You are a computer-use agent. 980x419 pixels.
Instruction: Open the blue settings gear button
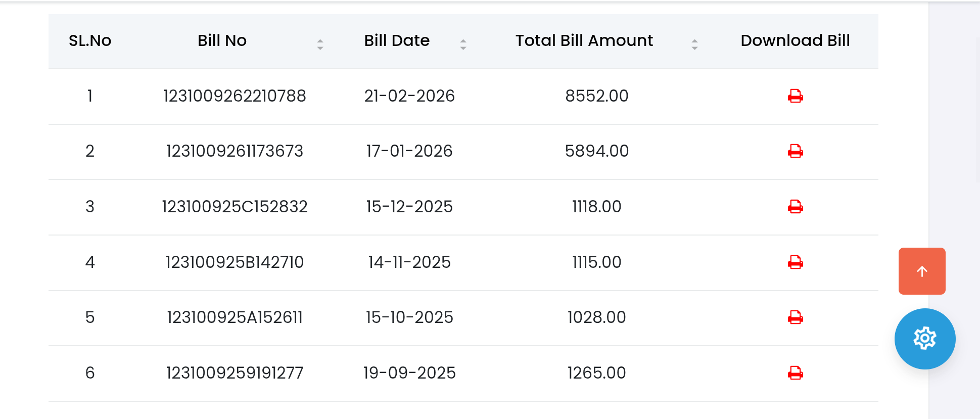(924, 339)
